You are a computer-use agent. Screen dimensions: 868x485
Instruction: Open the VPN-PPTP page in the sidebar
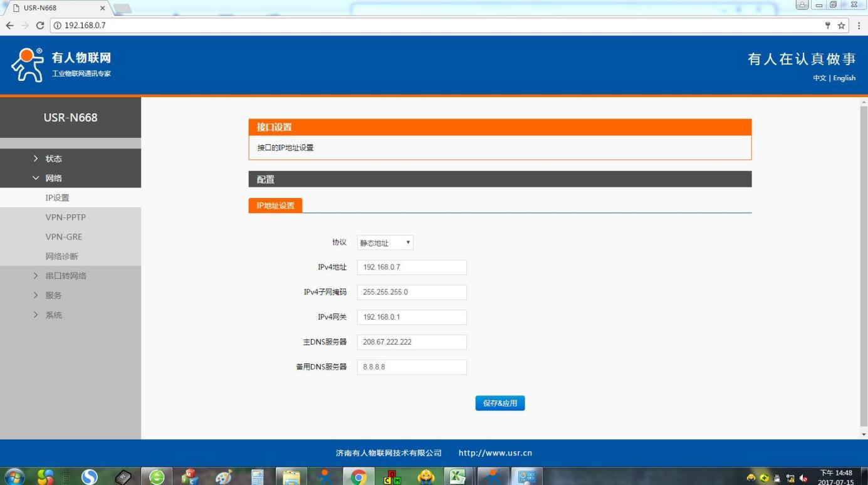tap(66, 217)
